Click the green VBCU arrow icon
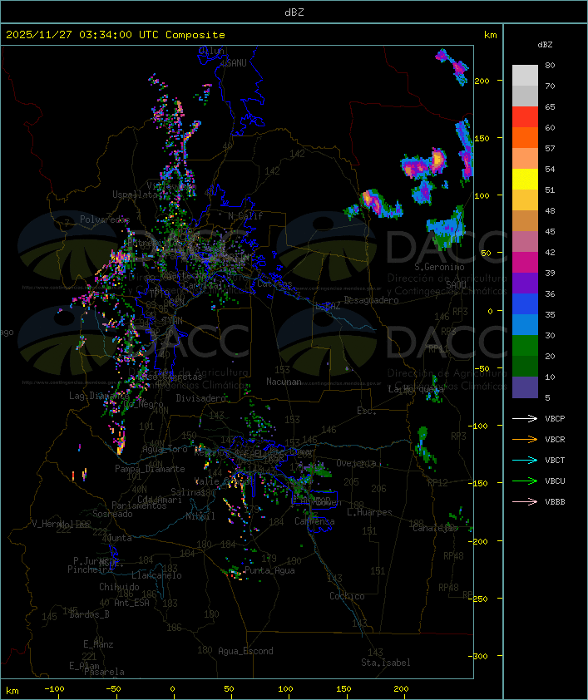 pyautogui.click(x=525, y=481)
